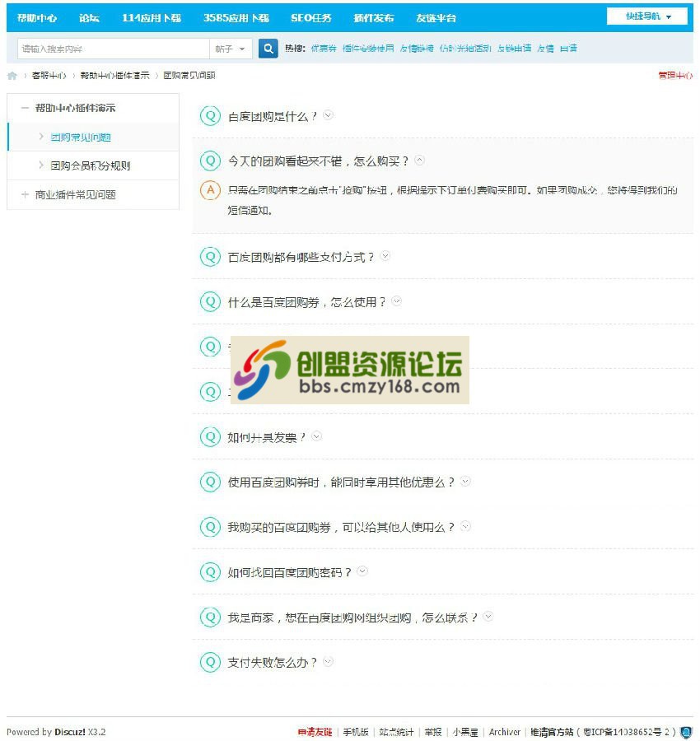The width and height of the screenshot is (700, 741).
Task: Go to the home icon in breadcrumb
Action: tap(12, 76)
